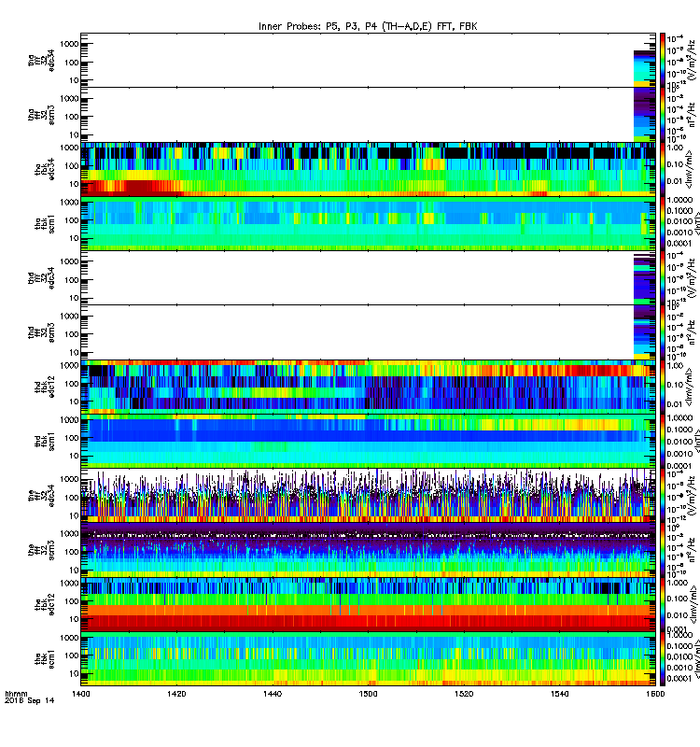Click the 1000 tick of the fbk edc12 axis

click(69, 583)
